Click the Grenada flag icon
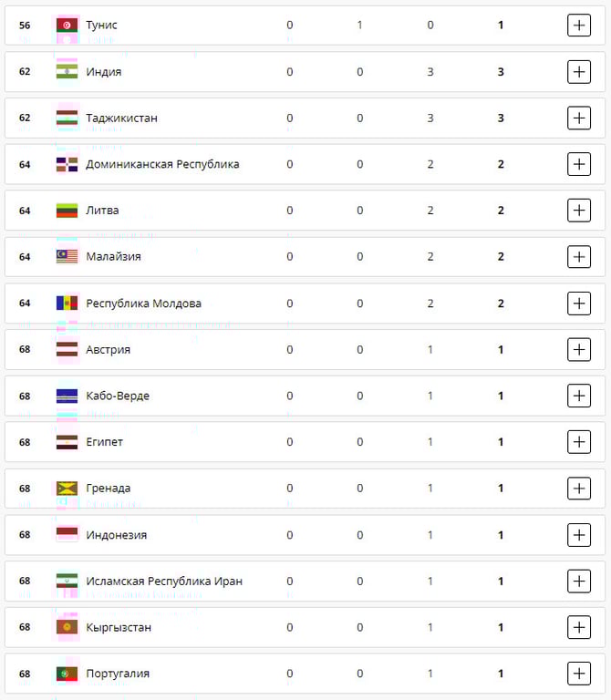The image size is (611, 700). pyautogui.click(x=67, y=489)
